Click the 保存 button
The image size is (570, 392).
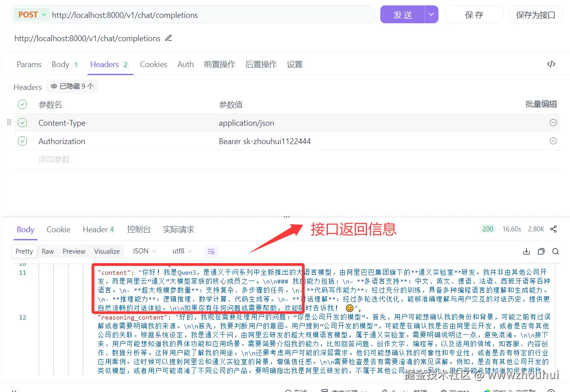pyautogui.click(x=474, y=15)
